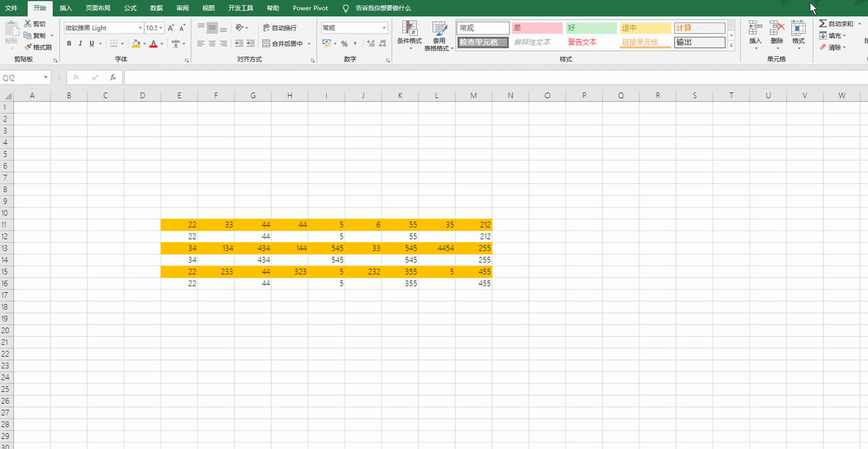
Task: Expand the fill color dropdown
Action: click(x=143, y=43)
